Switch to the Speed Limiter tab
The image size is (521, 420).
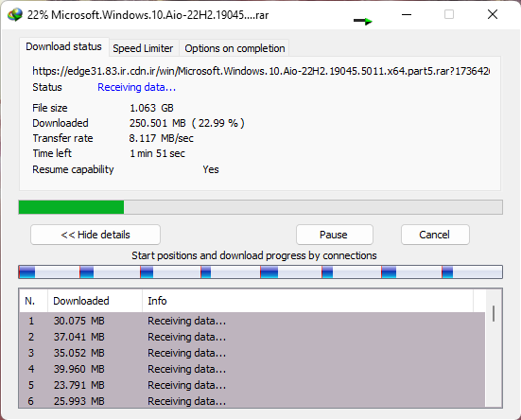coord(143,48)
